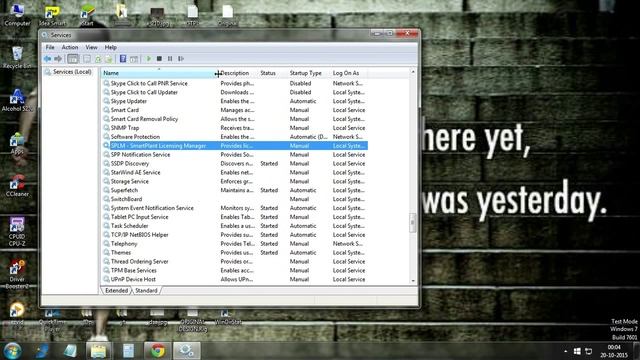Sort by the Startup Type column header
This screenshot has height=360, width=640.
(x=308, y=73)
